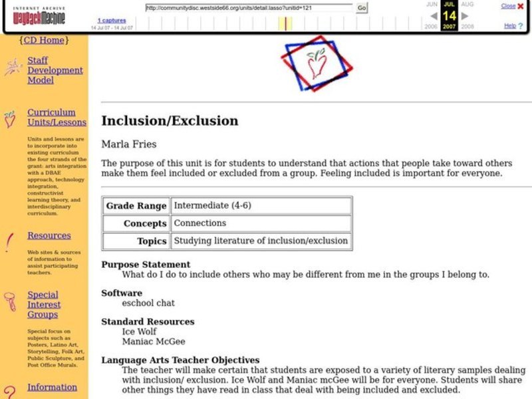Click the Staff Development starburst icon
This screenshot has width=532, height=399.
tap(13, 67)
